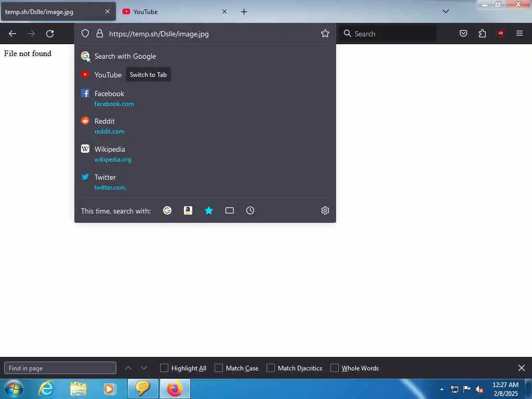Search this time in open Tabs
532x399 pixels.
click(x=229, y=210)
